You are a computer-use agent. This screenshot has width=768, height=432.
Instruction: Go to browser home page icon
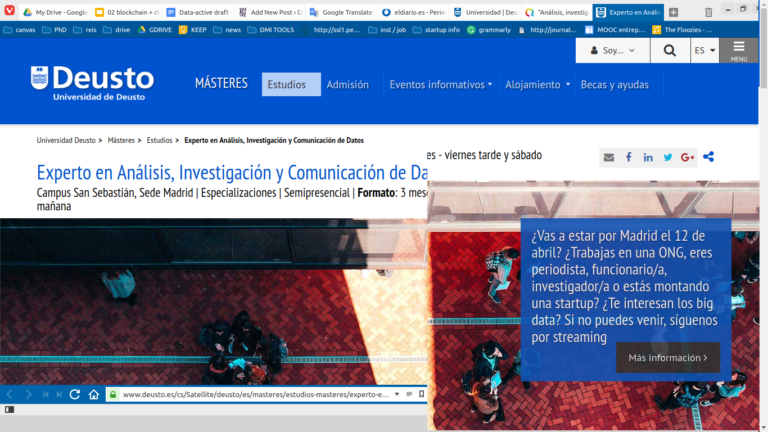coord(93,395)
